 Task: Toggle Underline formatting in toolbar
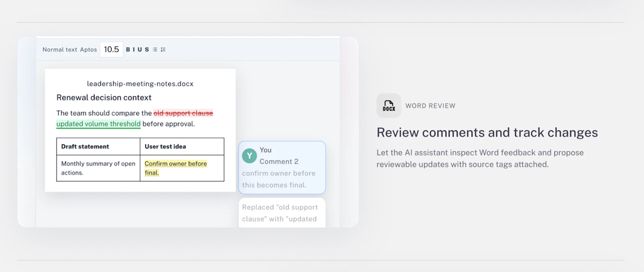[140, 49]
